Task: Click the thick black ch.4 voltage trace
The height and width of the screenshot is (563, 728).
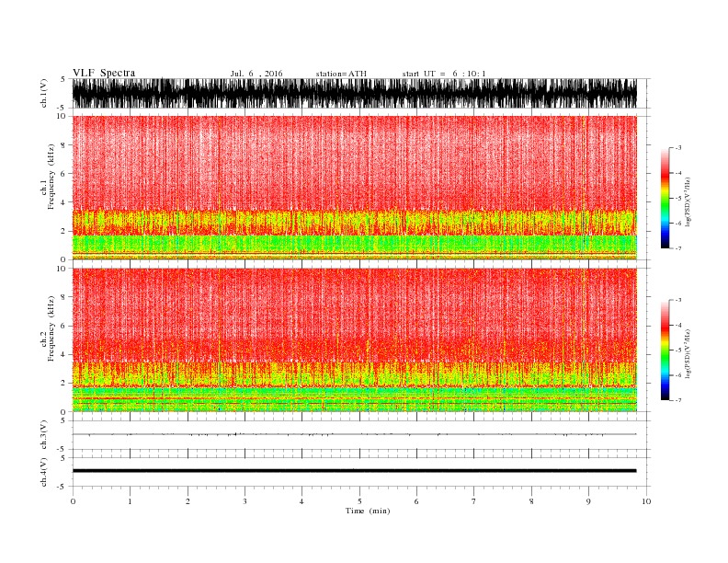Action: tap(354, 471)
